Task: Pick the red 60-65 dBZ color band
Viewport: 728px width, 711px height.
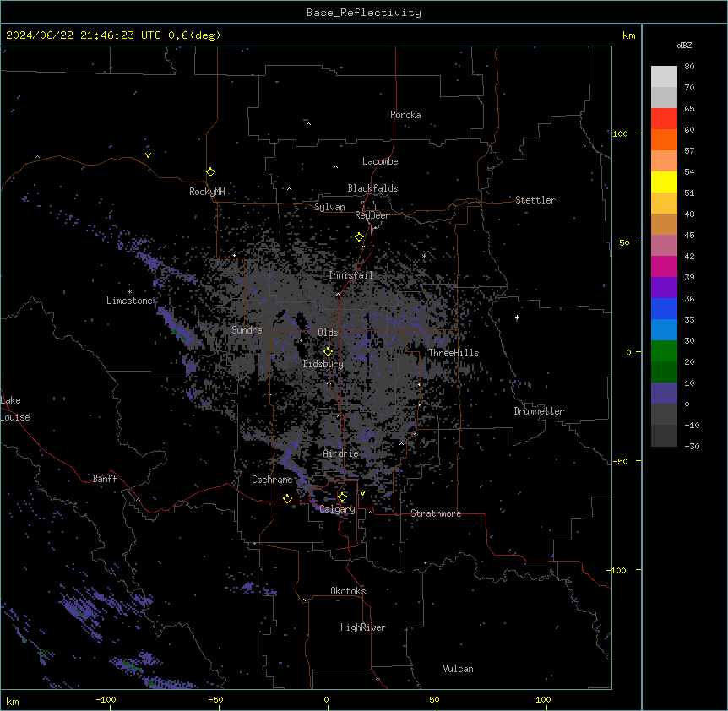Action: (x=664, y=119)
